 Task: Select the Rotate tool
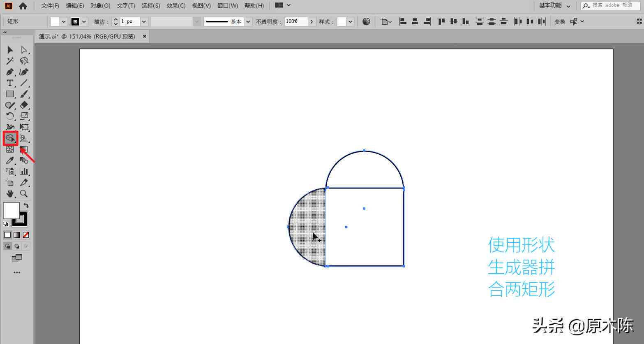pyautogui.click(x=10, y=116)
